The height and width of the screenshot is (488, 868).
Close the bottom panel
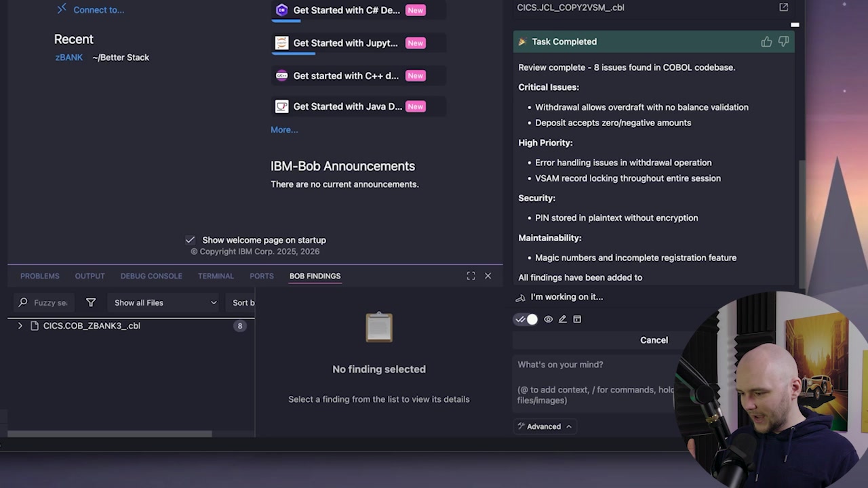click(488, 276)
